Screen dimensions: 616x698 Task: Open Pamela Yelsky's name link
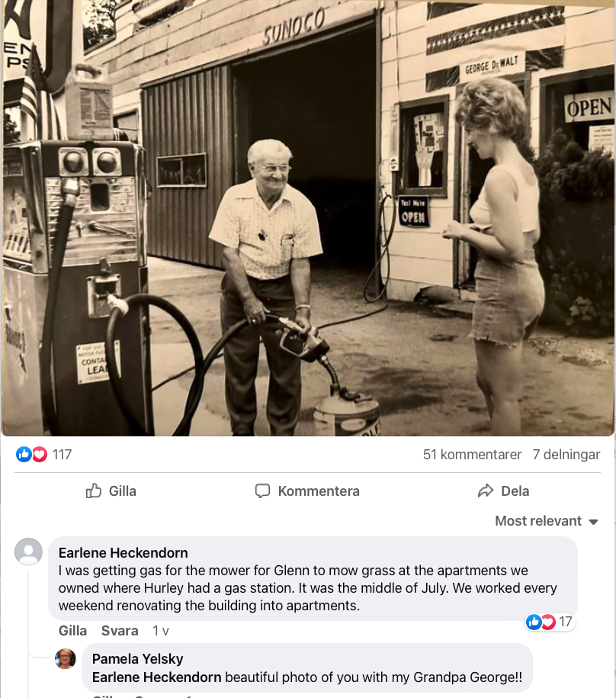(137, 659)
